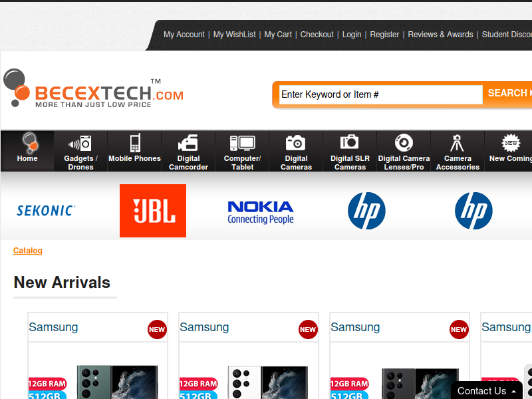Open Digital Camera Lenses/Pro icon
Image resolution: width=532 pixels, height=399 pixels.
coord(404,143)
